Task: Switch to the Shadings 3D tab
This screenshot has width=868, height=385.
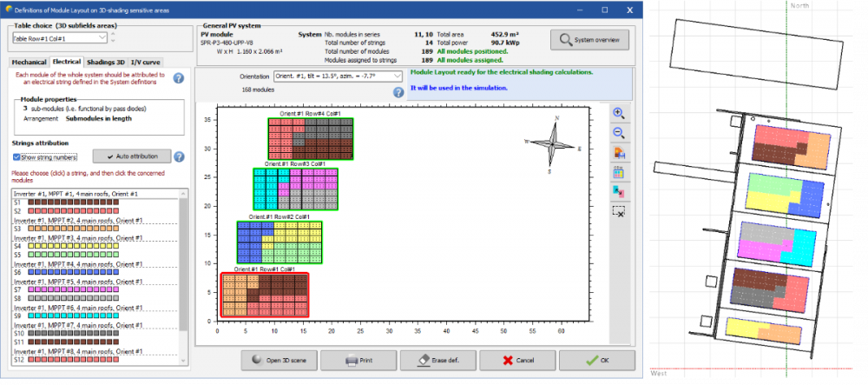Action: [108, 63]
